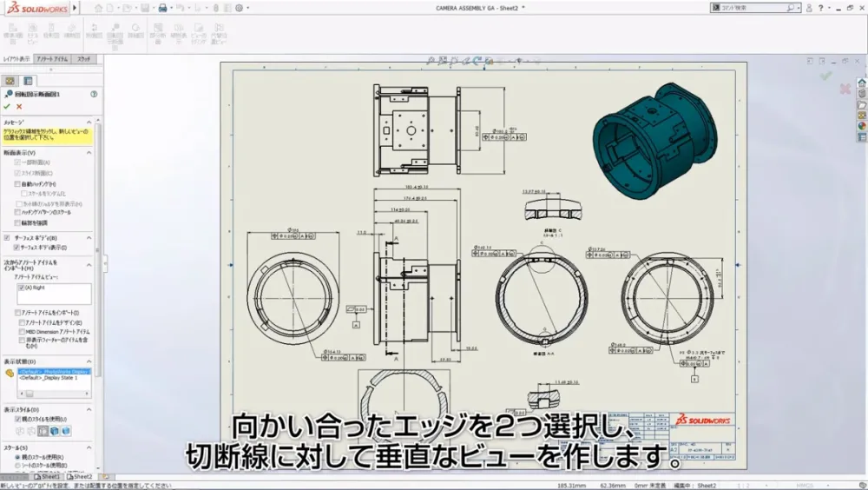The image size is (868, 490).
Task: Click the Home icon in top toolbar
Action: pyautogui.click(x=98, y=8)
